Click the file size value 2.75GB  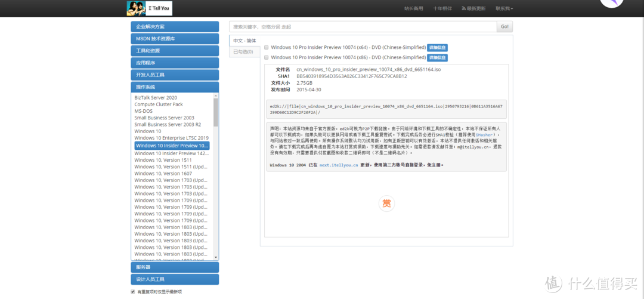pos(304,83)
